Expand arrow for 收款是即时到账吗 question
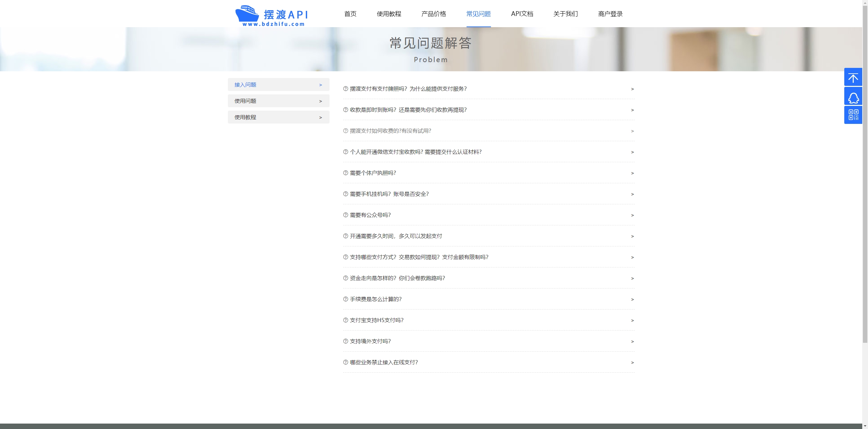This screenshot has width=868, height=429. tap(632, 110)
